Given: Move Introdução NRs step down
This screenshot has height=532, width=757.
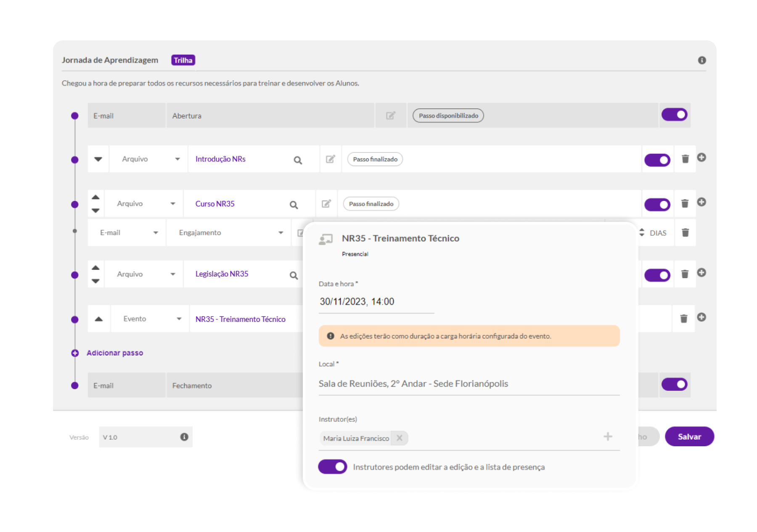Looking at the screenshot, I should click(x=98, y=159).
